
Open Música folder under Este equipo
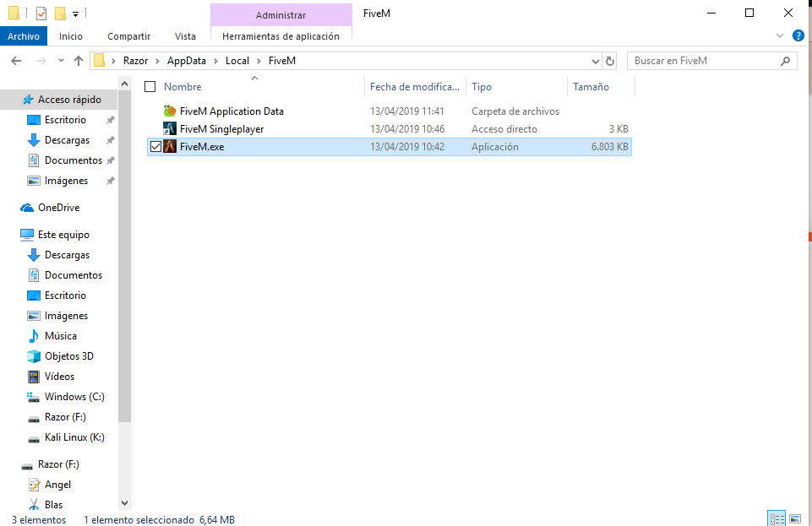[61, 336]
